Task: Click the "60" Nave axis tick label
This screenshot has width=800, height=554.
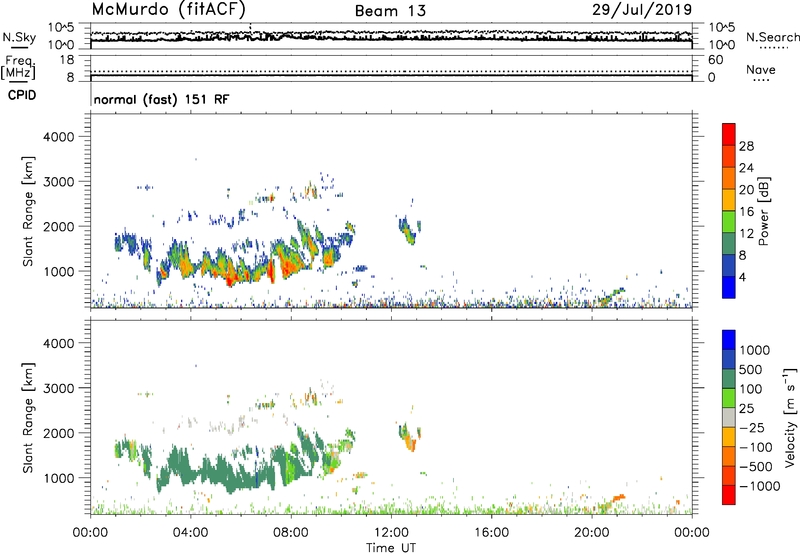Action: (x=715, y=60)
